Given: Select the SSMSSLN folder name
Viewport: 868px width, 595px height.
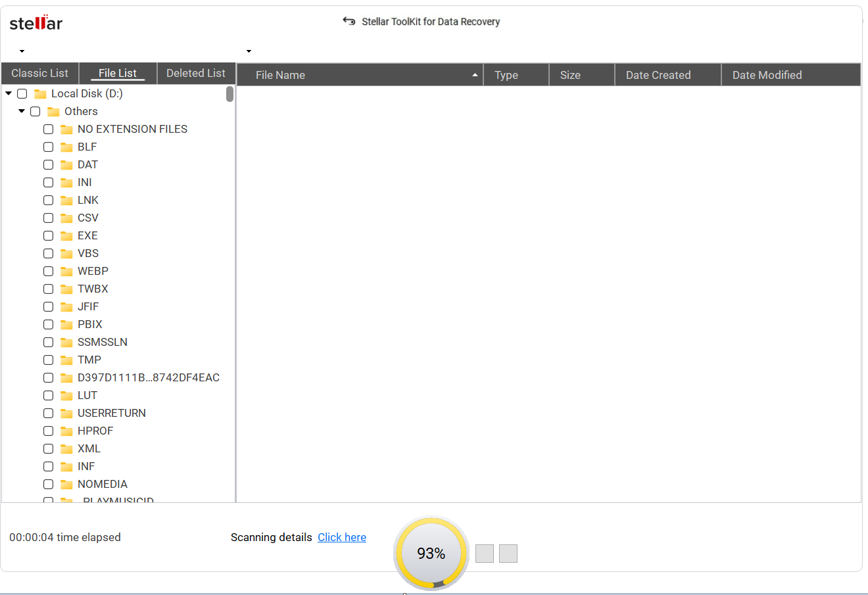Looking at the screenshot, I should (x=103, y=343).
